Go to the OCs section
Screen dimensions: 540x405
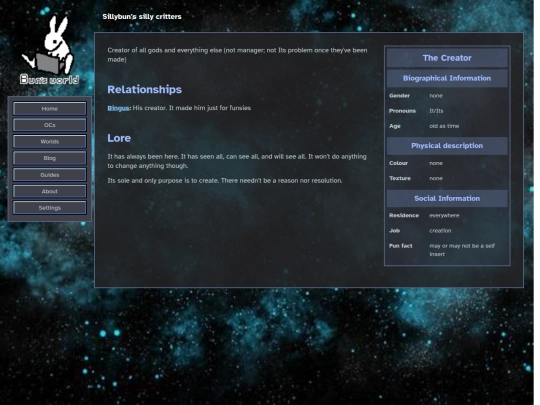50,125
